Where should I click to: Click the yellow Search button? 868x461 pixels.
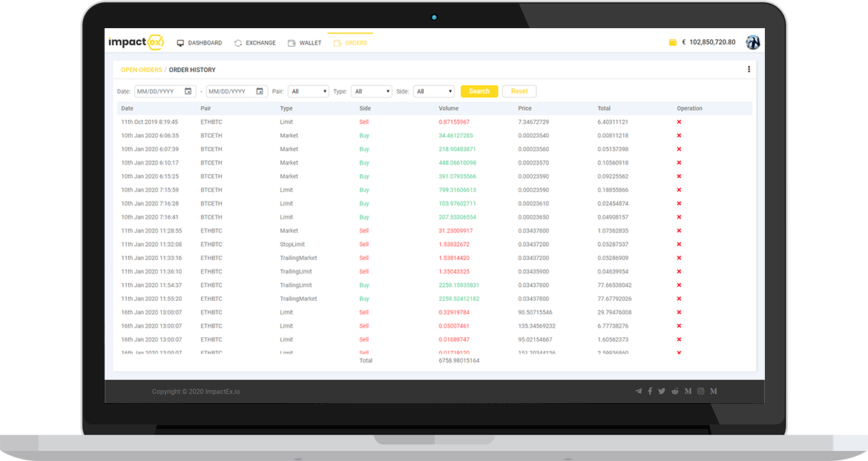479,91
